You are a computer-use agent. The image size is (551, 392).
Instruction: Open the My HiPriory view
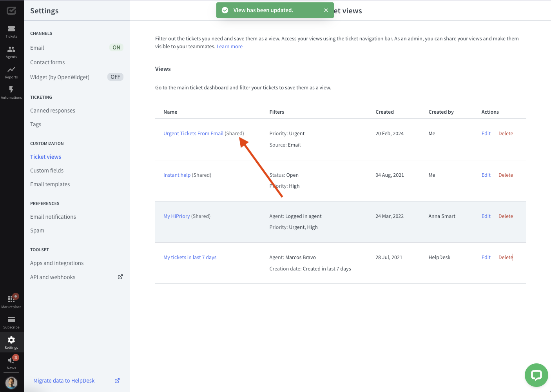176,216
